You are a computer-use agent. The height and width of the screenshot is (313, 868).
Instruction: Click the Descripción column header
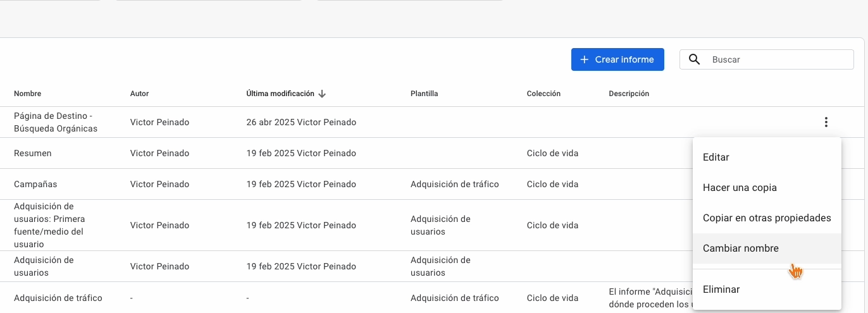[x=629, y=94]
